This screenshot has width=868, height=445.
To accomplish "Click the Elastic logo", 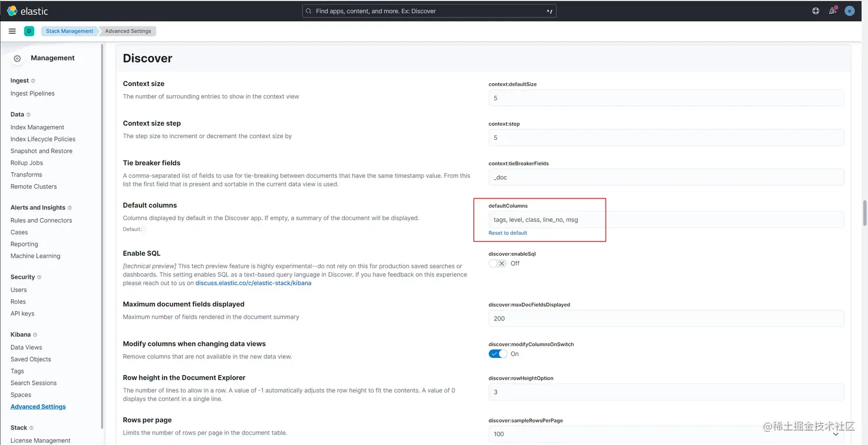I will pos(28,11).
